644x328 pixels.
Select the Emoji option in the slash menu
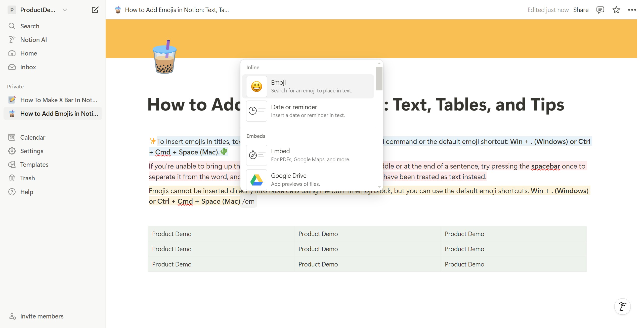[308, 86]
